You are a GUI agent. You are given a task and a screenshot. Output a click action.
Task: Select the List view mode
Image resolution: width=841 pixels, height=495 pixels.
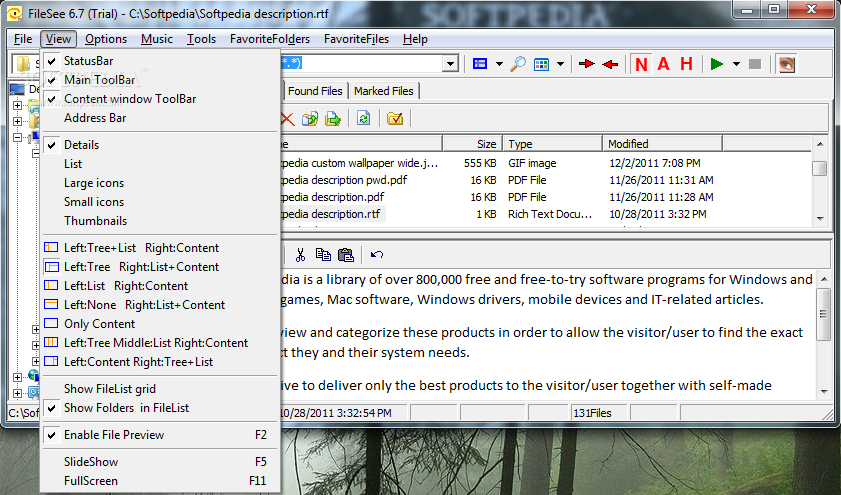(160, 164)
